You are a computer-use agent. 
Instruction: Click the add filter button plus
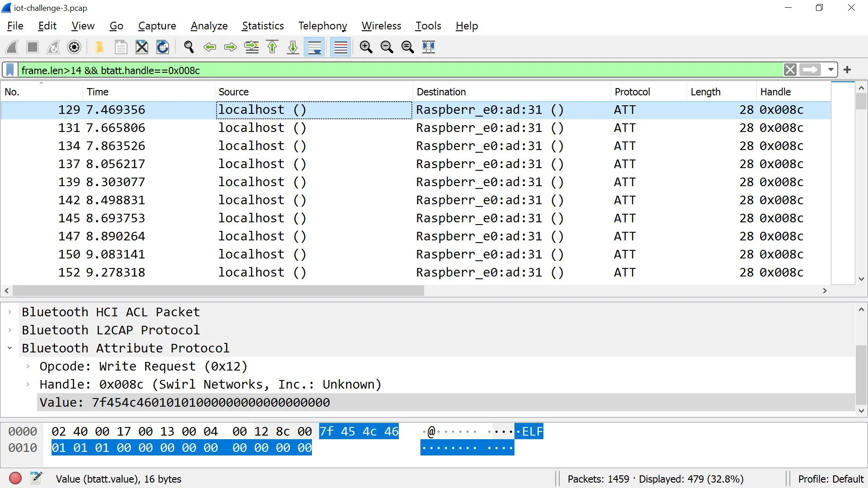(847, 70)
